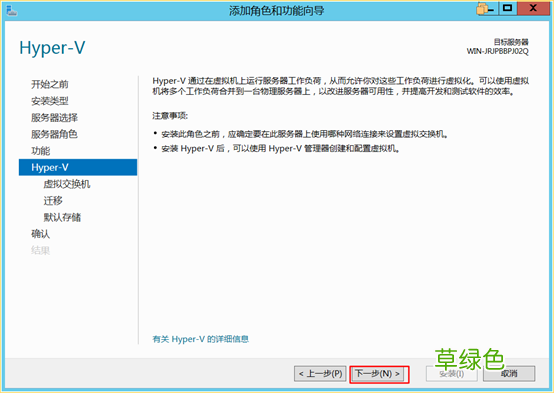Open the 默认存储 sub-step
This screenshot has height=393, width=554.
(x=62, y=217)
